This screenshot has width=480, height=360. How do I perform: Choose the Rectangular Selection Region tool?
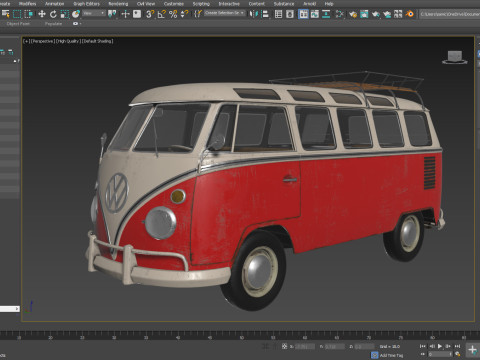(x=17, y=14)
